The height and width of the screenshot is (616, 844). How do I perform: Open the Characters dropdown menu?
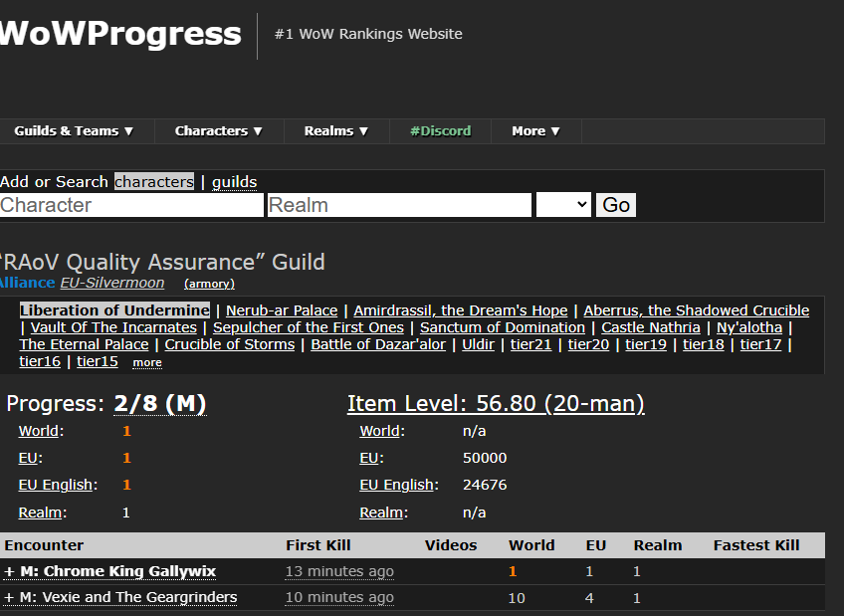(219, 131)
